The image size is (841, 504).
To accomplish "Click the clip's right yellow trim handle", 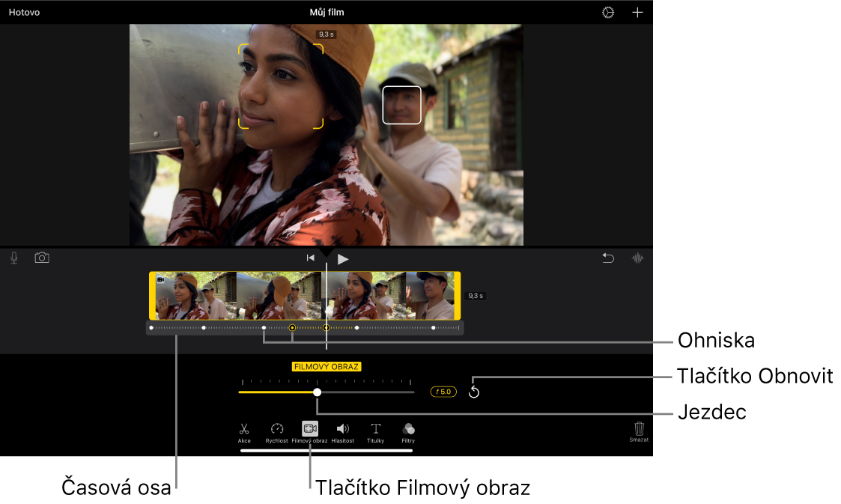I will pyautogui.click(x=458, y=296).
